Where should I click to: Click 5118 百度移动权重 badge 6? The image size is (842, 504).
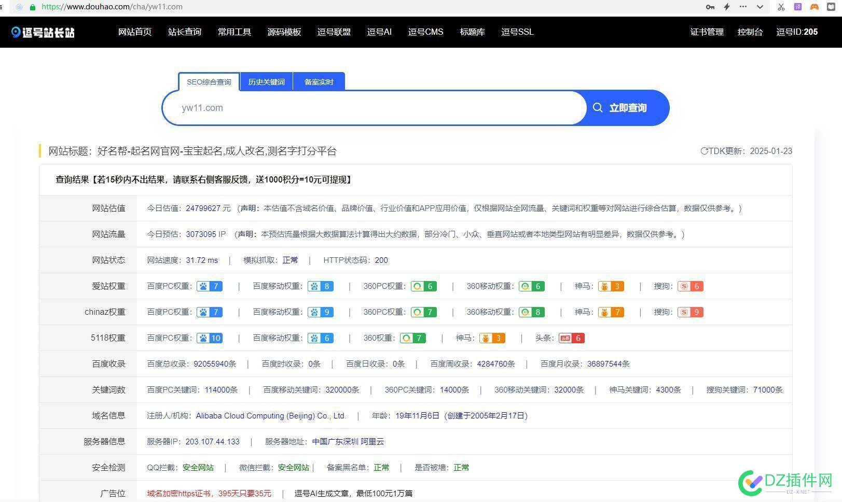(x=320, y=338)
